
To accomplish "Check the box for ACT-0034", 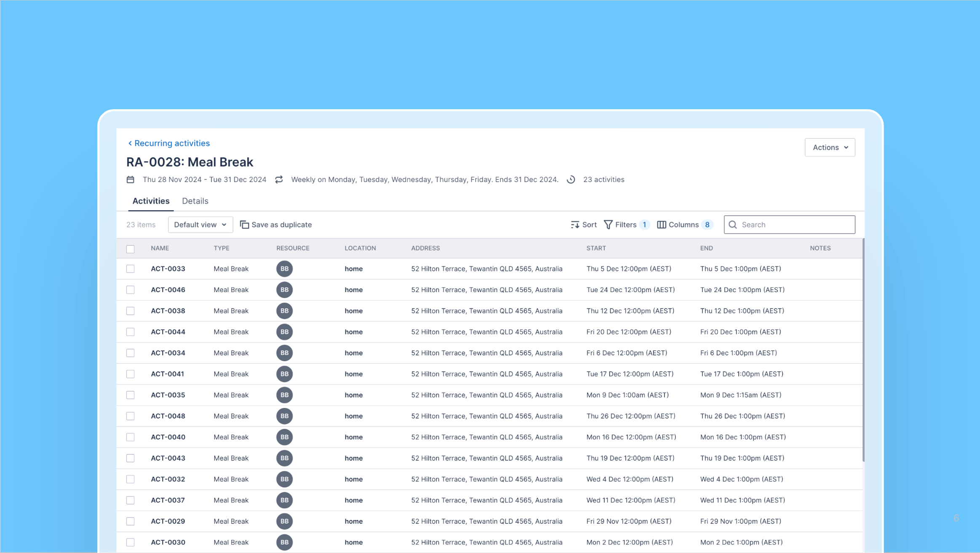I will [x=131, y=353].
